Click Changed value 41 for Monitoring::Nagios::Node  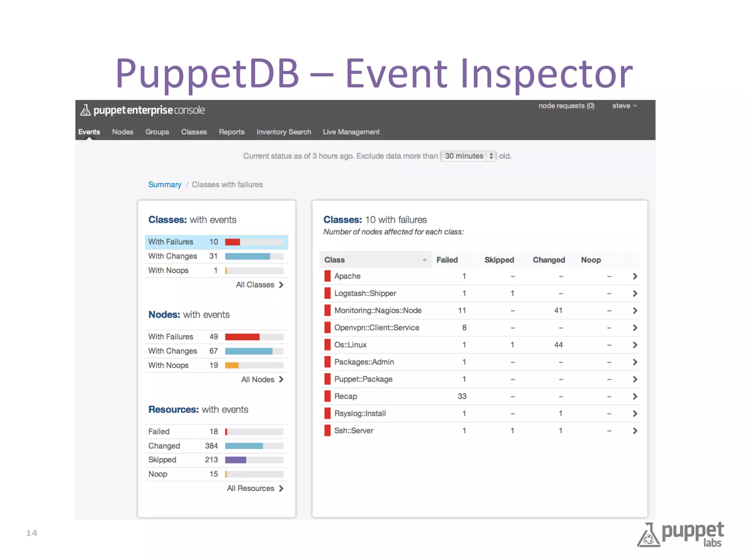tap(558, 311)
